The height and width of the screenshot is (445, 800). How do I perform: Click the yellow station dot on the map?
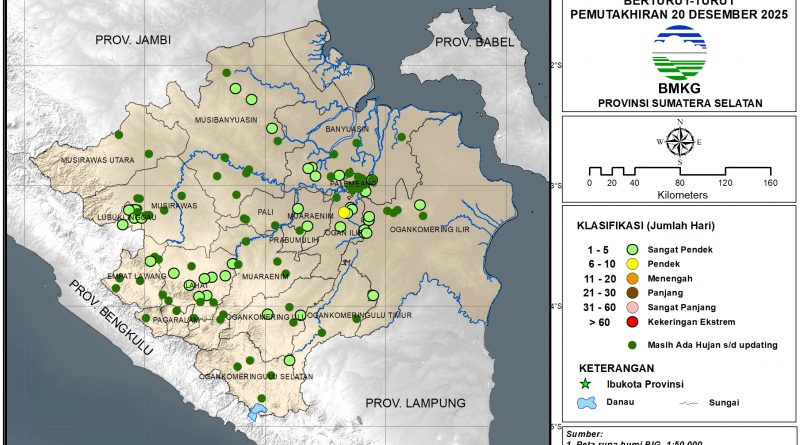click(344, 212)
